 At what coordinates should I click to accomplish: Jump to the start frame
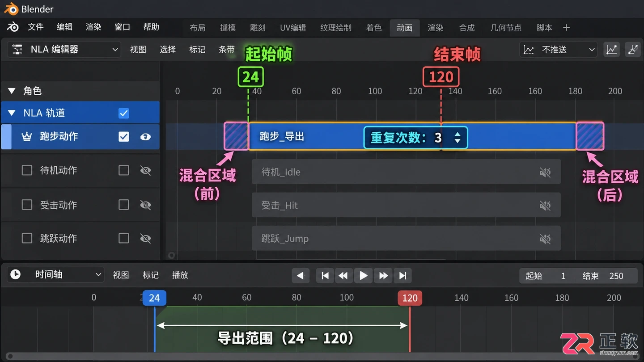(x=325, y=276)
